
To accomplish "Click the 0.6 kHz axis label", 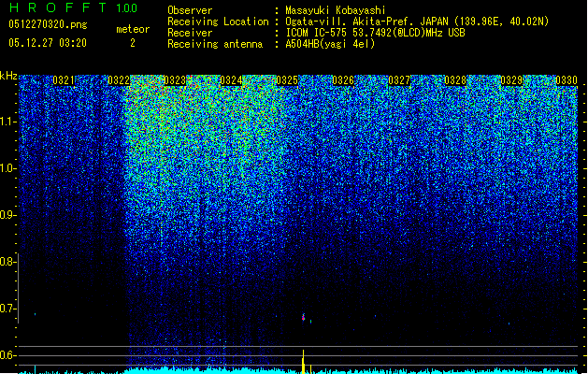I will (x=7, y=355).
